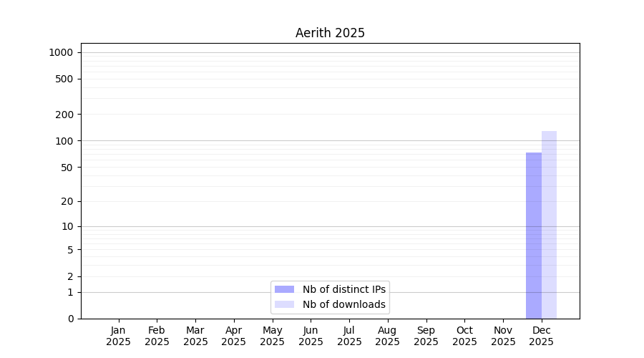Click the 'Aerith 2025' chart title

pos(330,33)
